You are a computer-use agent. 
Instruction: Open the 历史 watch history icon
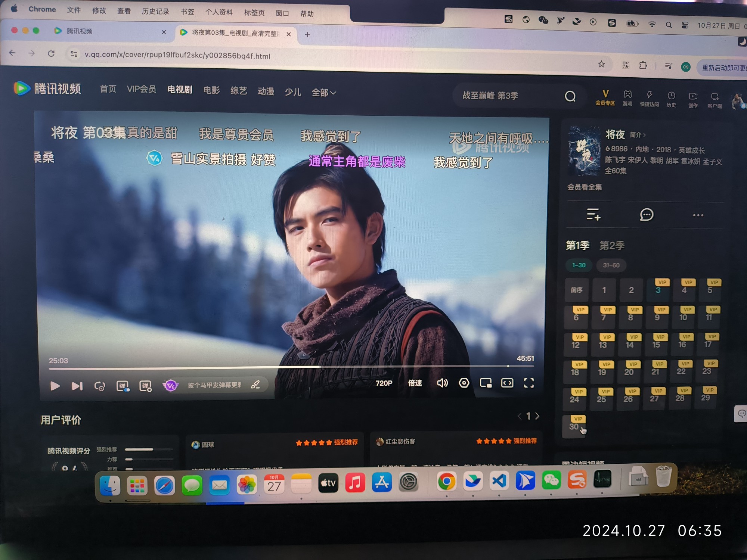(x=671, y=100)
